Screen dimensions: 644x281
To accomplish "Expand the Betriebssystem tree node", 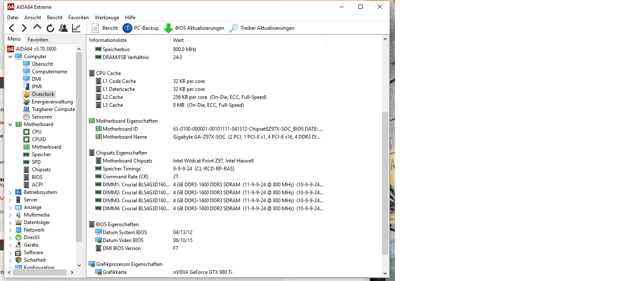I will point(10,192).
